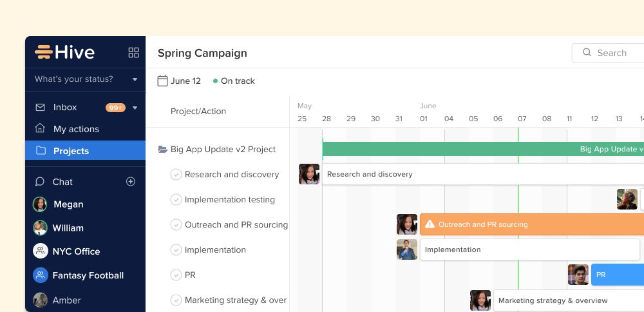Screen dimensions: 644x312
Task: Click the Inbox envelope icon
Action: 41,107
